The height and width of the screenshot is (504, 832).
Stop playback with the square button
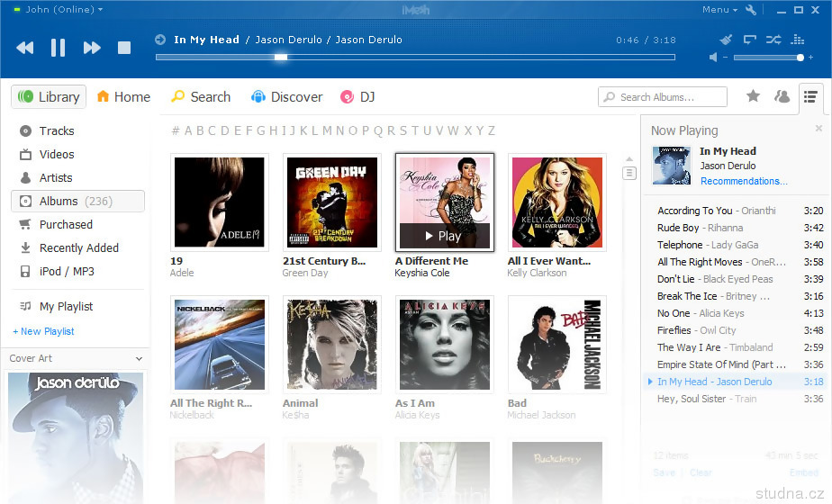(x=124, y=48)
